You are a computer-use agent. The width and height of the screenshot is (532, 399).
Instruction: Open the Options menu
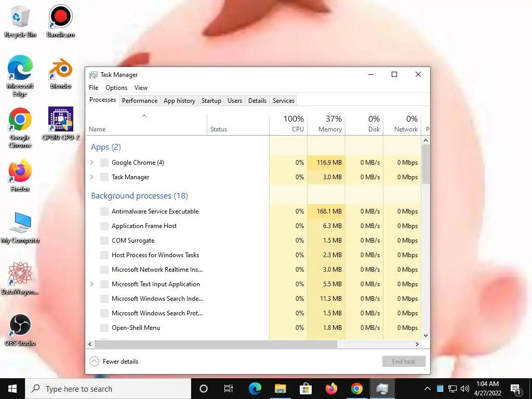116,87
